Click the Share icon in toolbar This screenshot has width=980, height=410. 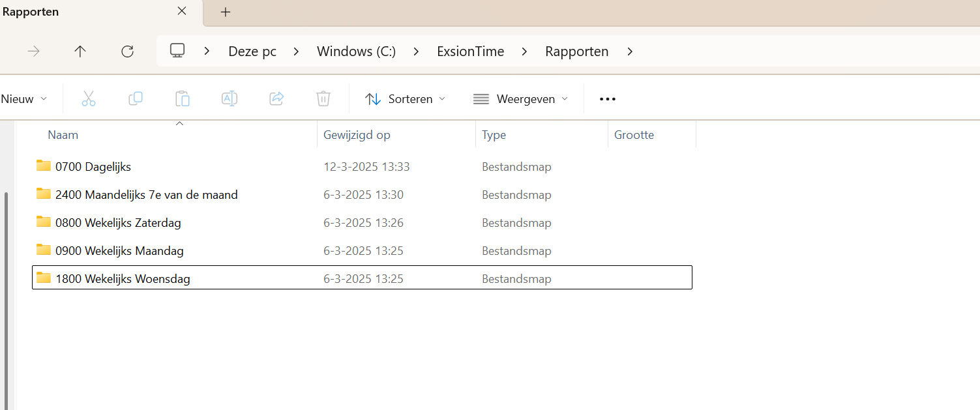[x=276, y=99]
